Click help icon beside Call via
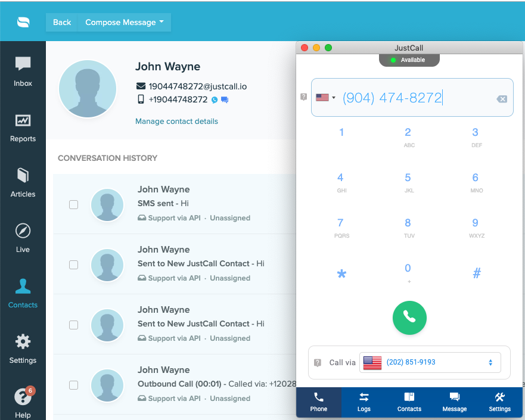Image resolution: width=525 pixels, height=420 pixels. 318,362
